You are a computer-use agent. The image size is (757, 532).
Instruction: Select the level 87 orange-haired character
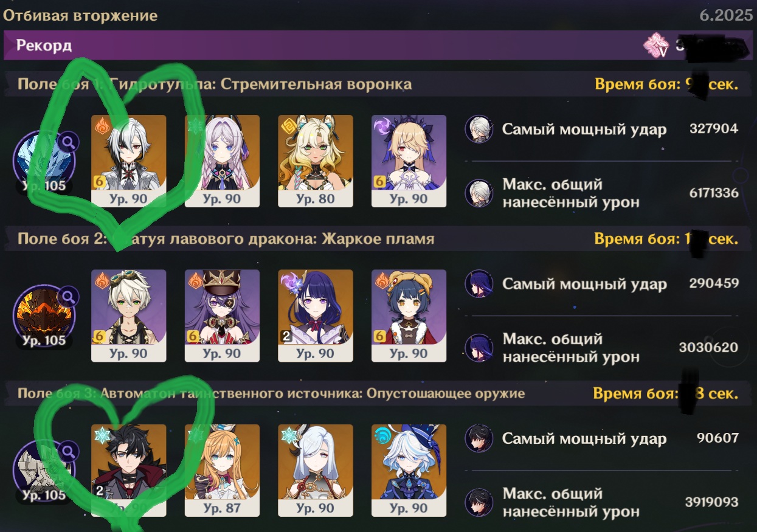click(222, 471)
